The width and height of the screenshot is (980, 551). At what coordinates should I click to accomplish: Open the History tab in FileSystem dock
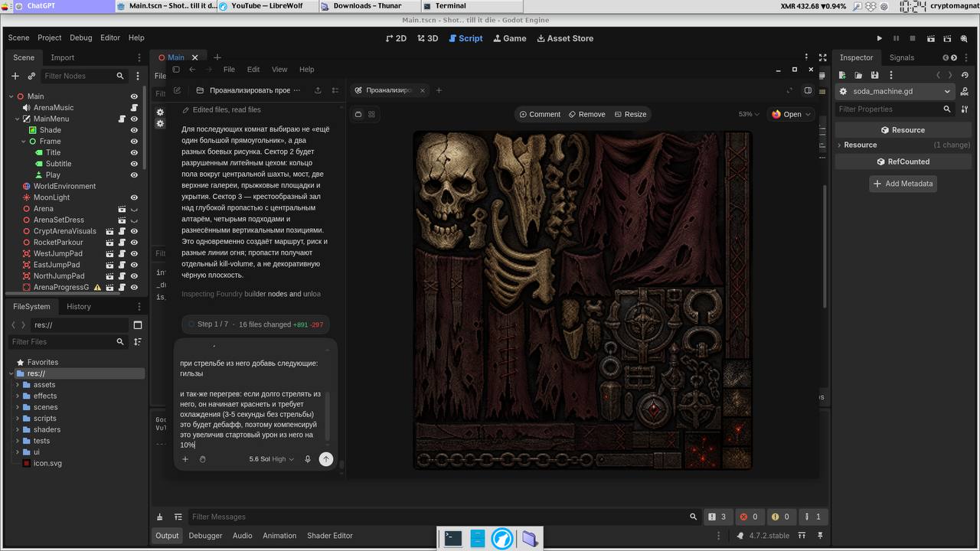pos(79,306)
